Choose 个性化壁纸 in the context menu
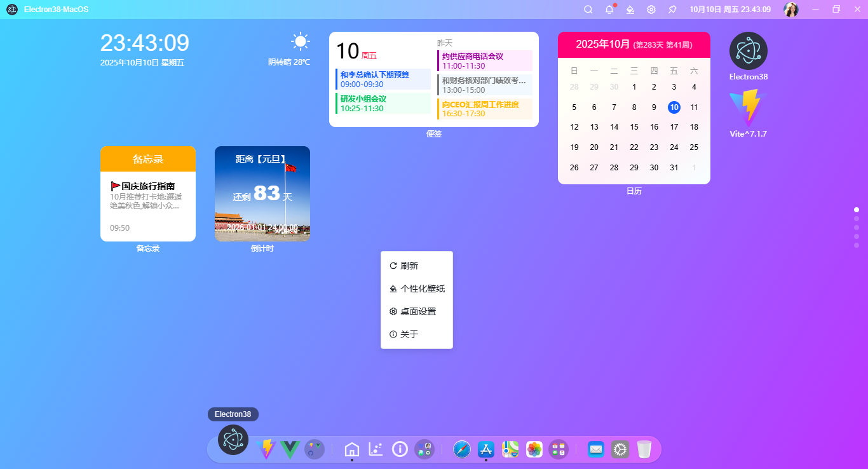 (x=422, y=289)
